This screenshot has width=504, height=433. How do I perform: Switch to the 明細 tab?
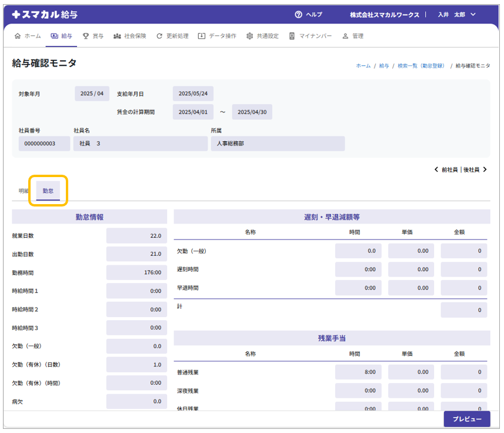24,191
